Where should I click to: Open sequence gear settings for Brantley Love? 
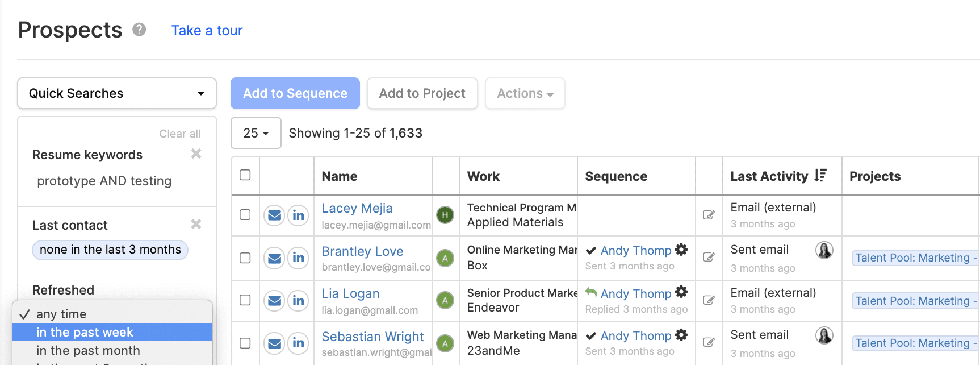681,250
